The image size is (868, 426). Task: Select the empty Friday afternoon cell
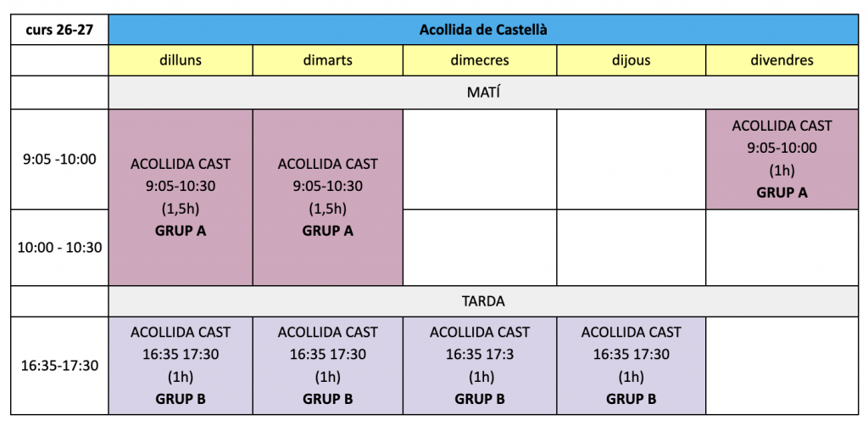click(782, 366)
